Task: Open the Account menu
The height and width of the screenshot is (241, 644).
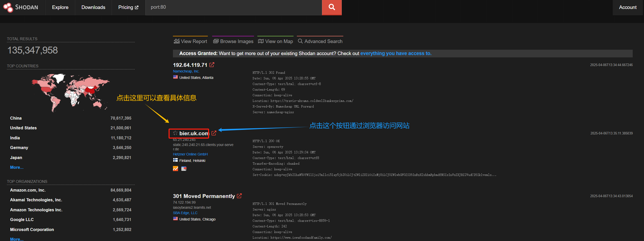Action: click(628, 7)
